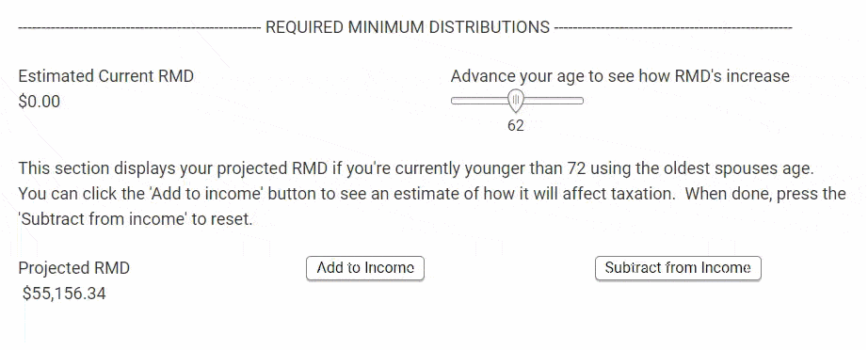Click the REQUIRED MINIMUM DISTRIBUTIONS heading
Image resolution: width=868 pixels, height=350 pixels.
408,27
